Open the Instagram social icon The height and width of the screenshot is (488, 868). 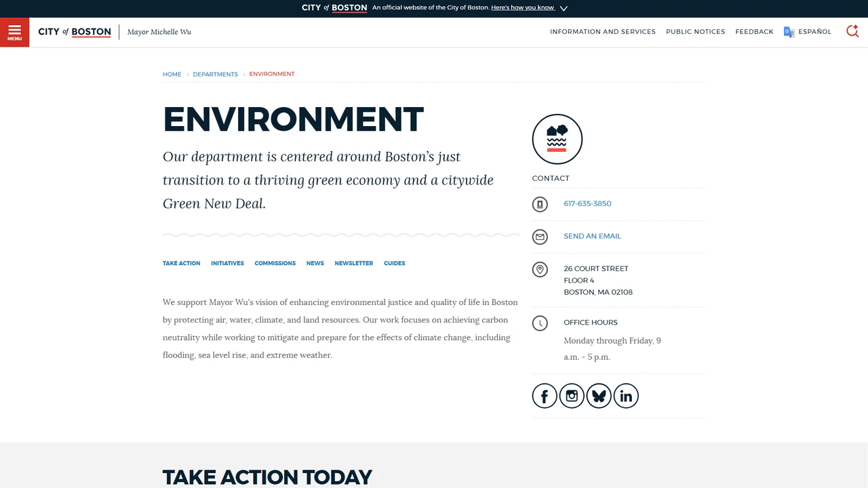(x=572, y=396)
